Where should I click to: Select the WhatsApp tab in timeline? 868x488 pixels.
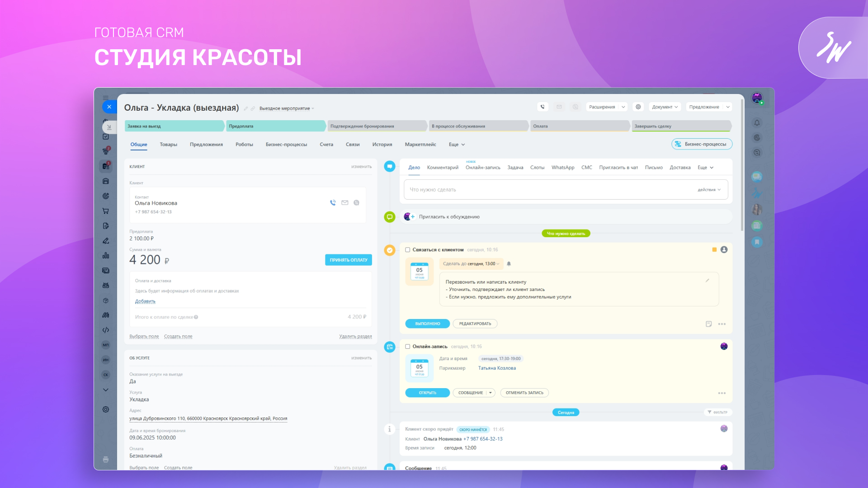click(x=562, y=168)
